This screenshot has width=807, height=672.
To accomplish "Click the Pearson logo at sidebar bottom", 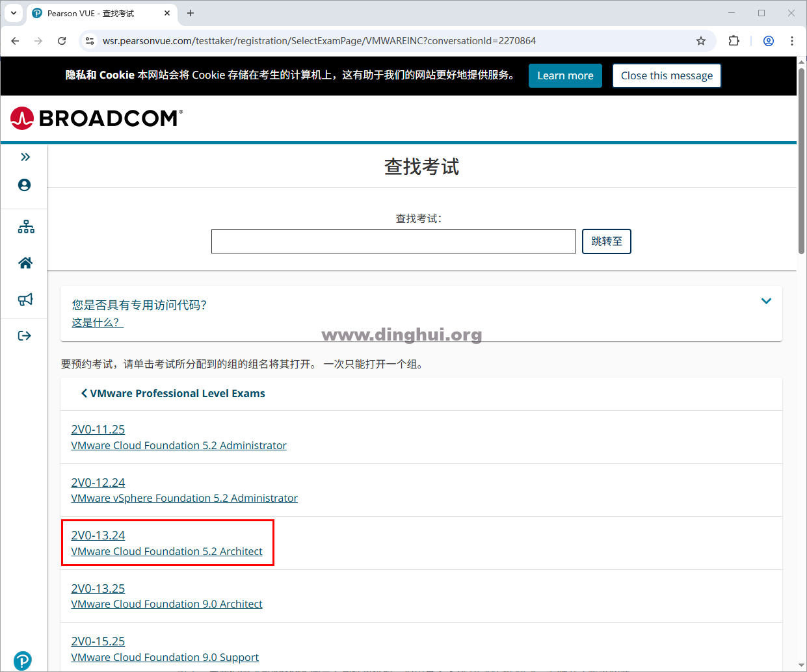I will 23,660.
